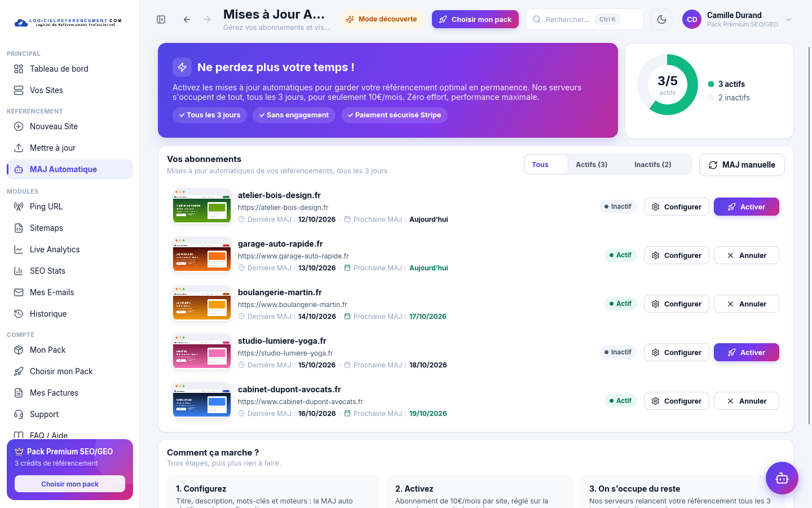Open the Camille Durand account dropdown
812x508 pixels.
tap(738, 19)
